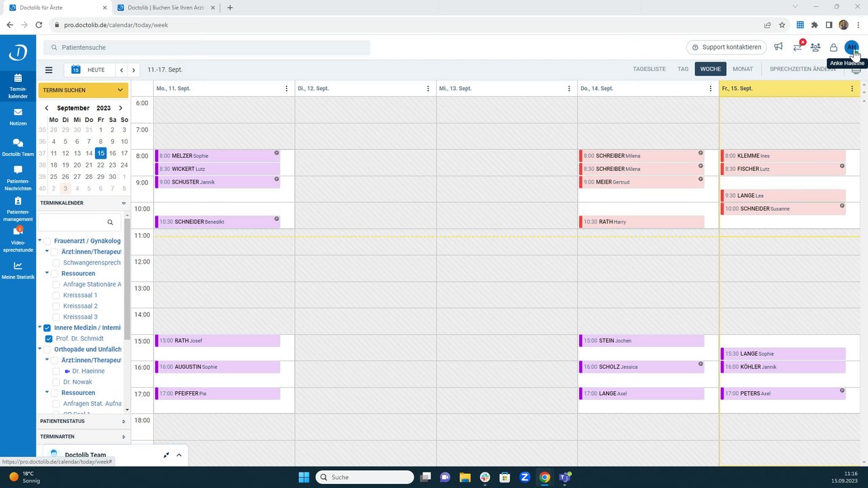Screen dimensions: 868x488
Task: Click the Doctolib logo
Action: pyautogui.click(x=18, y=53)
